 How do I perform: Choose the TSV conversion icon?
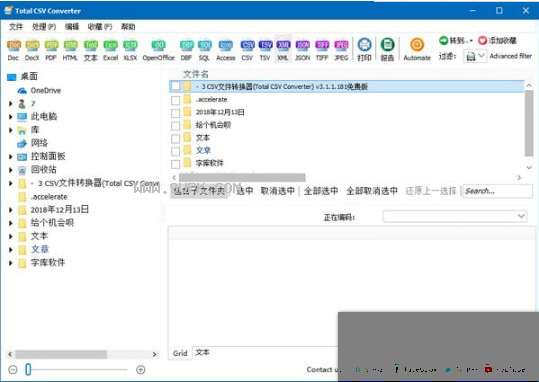(265, 50)
